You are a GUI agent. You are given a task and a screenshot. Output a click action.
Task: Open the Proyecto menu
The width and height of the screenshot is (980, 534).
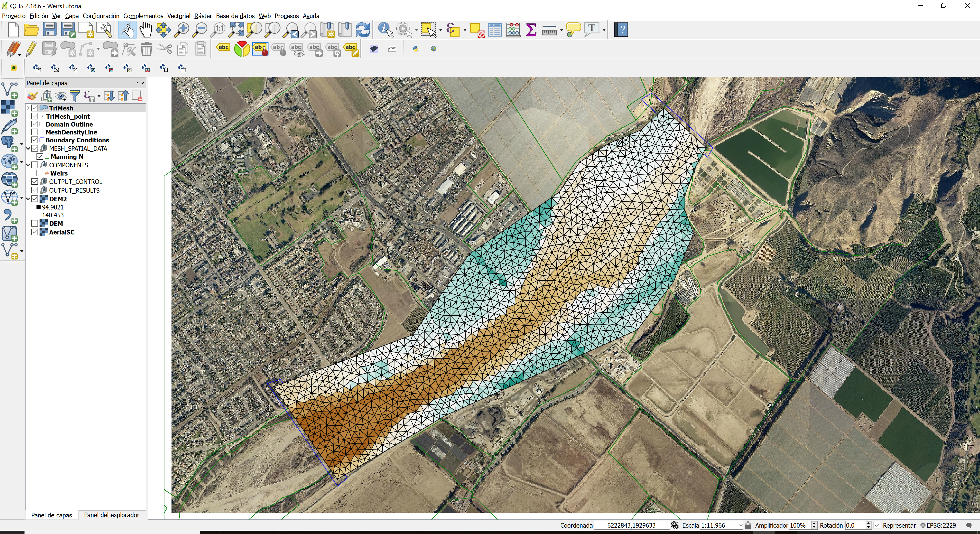14,16
